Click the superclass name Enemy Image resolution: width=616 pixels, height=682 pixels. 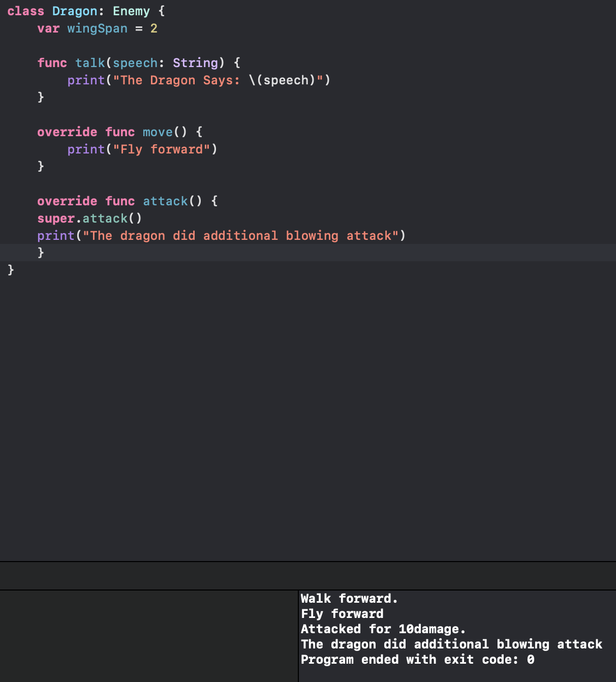point(131,11)
